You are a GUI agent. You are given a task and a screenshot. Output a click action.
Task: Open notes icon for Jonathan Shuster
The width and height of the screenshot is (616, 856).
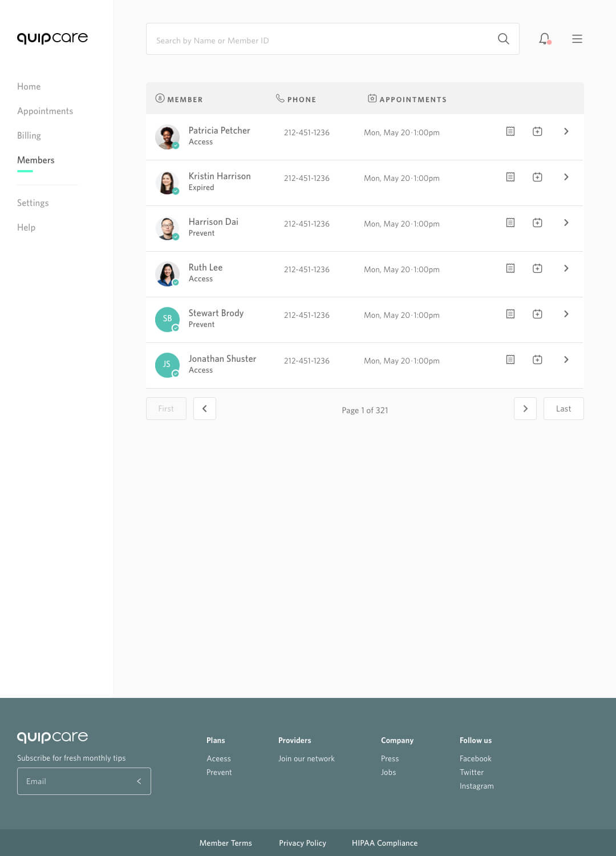(510, 360)
